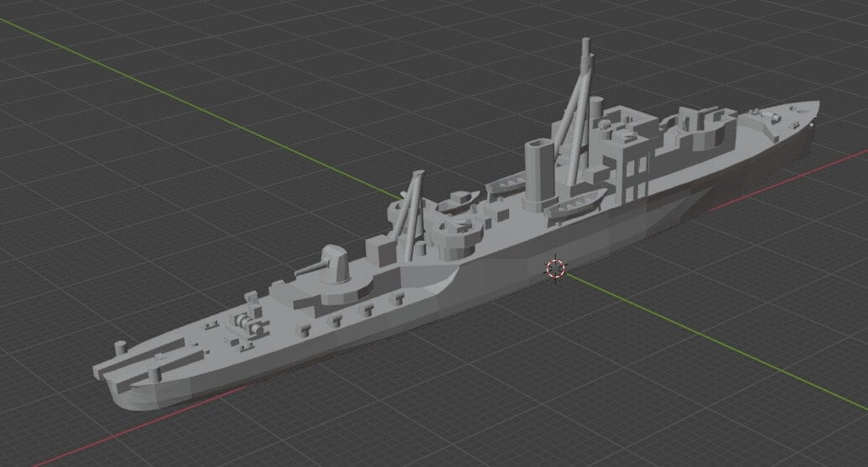Screen dimensions: 868x467
Task: Click the 3D cursor crosshair beside the hull
Action: click(x=556, y=268)
